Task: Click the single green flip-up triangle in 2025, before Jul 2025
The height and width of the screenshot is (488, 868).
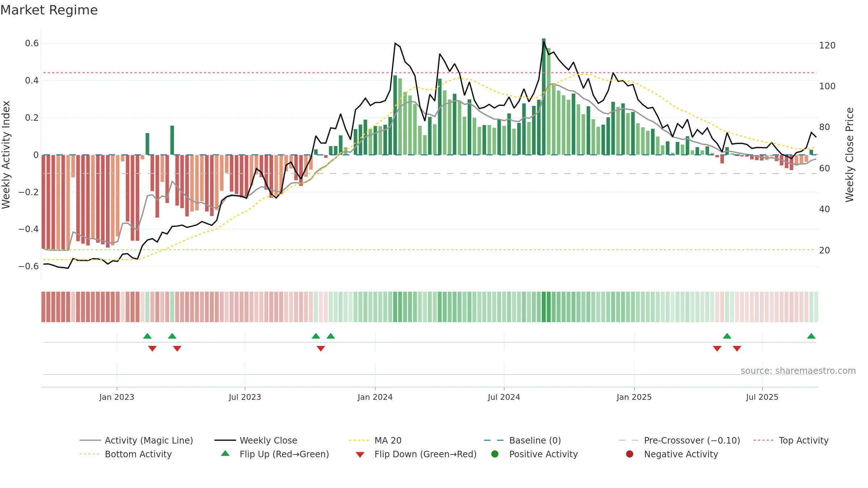Action: tap(727, 336)
